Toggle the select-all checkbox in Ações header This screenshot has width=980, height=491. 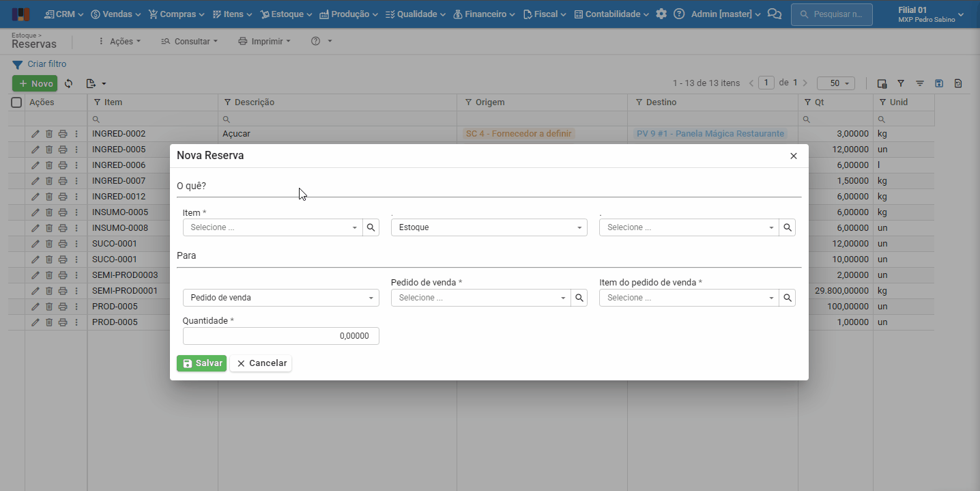[16, 102]
